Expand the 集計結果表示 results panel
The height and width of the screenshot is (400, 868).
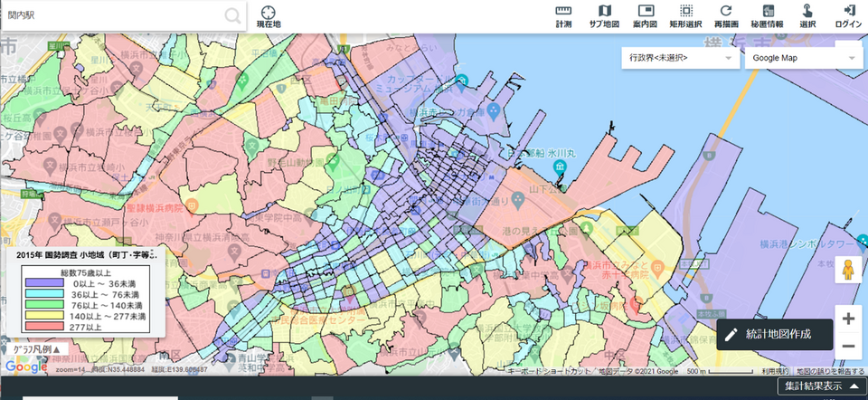pyautogui.click(x=820, y=386)
